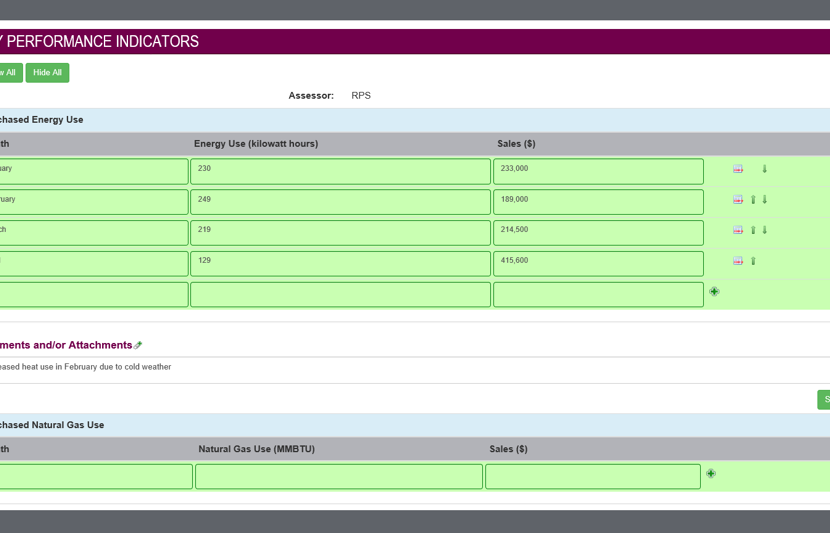Click the green button below the comments text
This screenshot has height=533, width=830.
point(824,400)
